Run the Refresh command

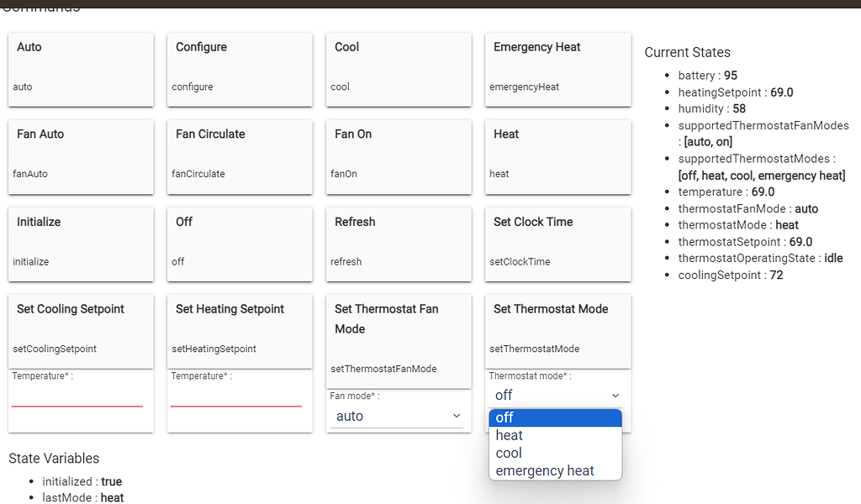398,244
